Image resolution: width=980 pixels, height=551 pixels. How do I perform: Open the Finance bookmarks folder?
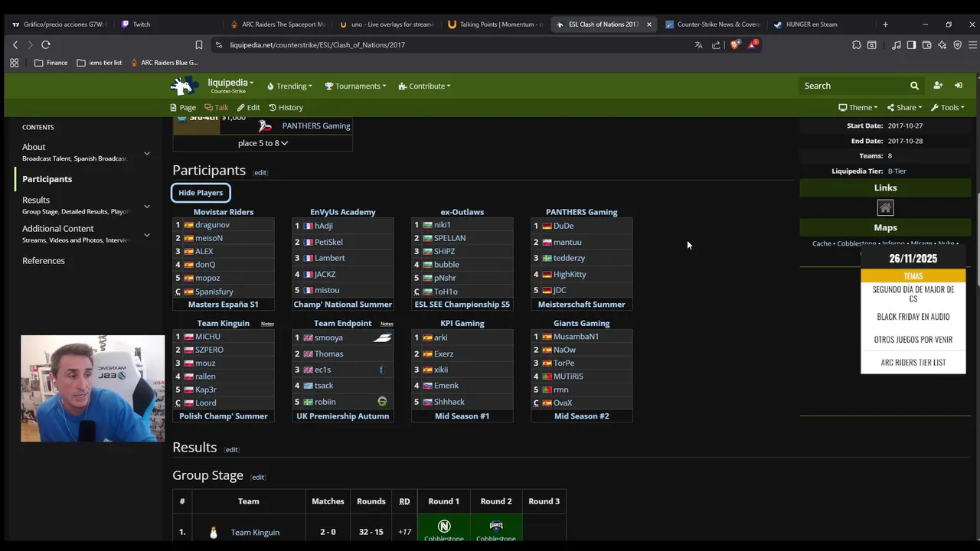(x=51, y=63)
